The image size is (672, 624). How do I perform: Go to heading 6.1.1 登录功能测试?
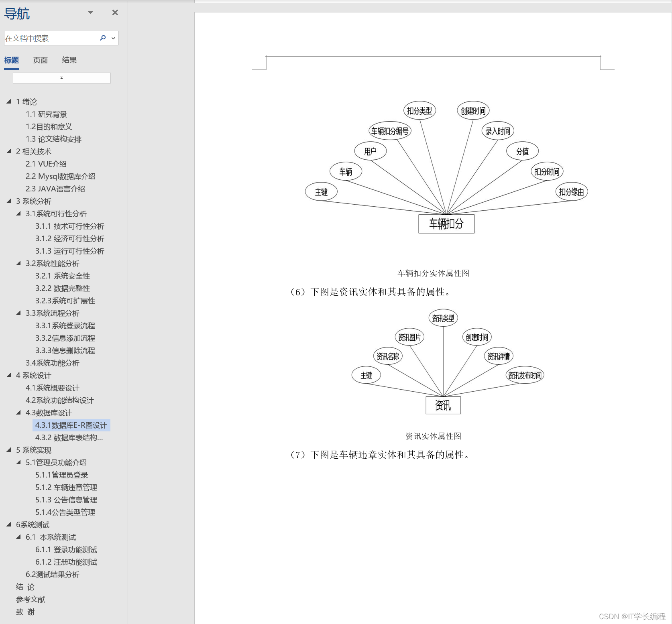(66, 549)
